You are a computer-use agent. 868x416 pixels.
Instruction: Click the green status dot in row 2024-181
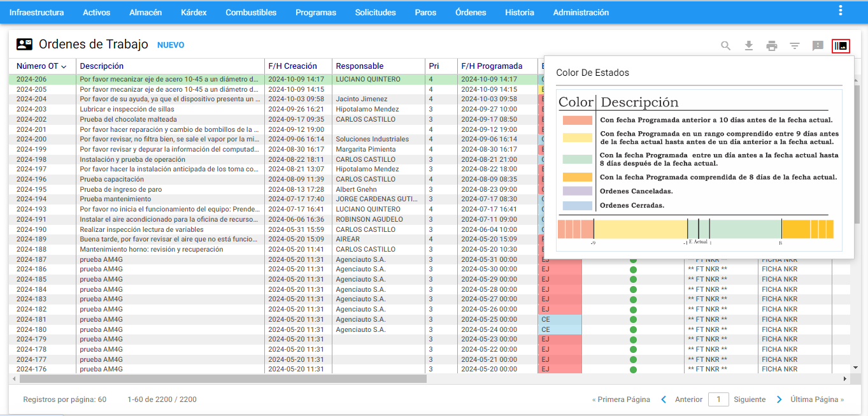633,320
